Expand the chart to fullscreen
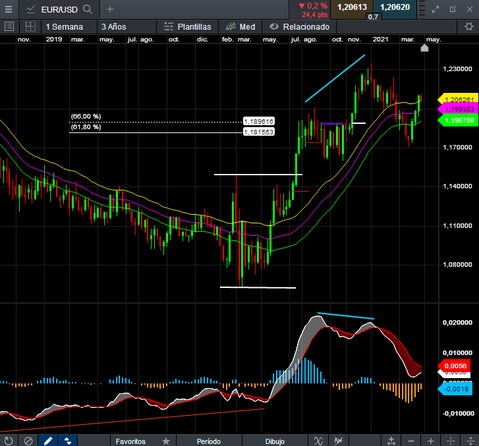The height and width of the screenshot is (446, 479). click(x=435, y=9)
